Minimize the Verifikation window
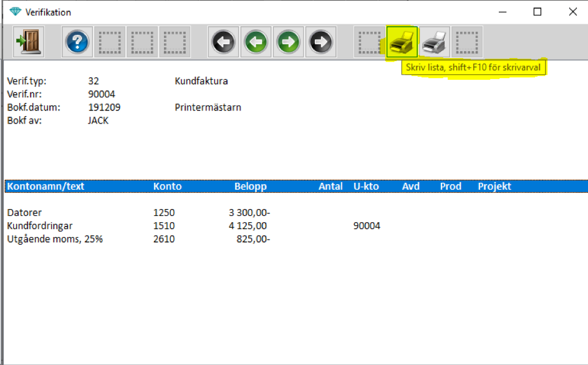588x365 pixels. (x=503, y=12)
